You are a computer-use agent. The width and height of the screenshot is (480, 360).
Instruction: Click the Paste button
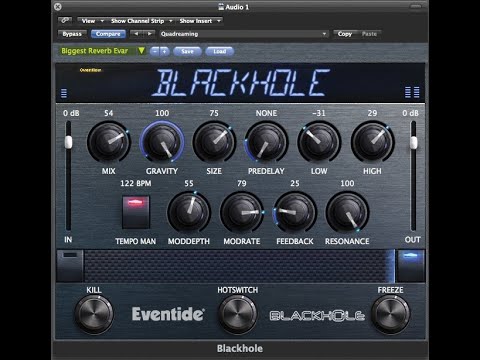(369, 34)
